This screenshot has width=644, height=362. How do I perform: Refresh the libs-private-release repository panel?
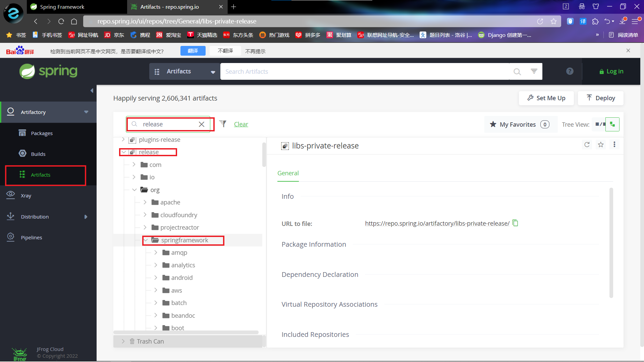(x=587, y=144)
